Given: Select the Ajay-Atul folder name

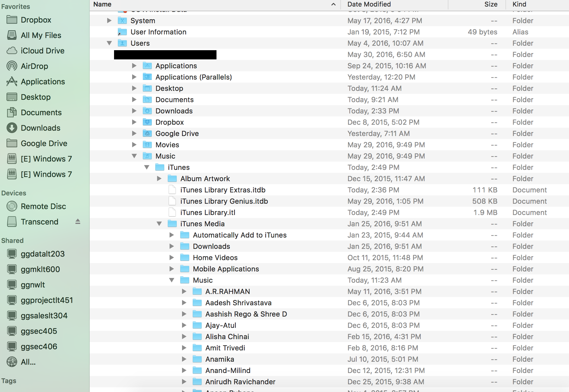Looking at the screenshot, I should (221, 325).
